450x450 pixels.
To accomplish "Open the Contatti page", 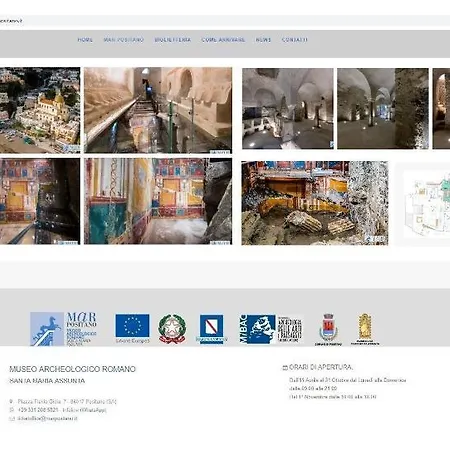I will point(294,40).
